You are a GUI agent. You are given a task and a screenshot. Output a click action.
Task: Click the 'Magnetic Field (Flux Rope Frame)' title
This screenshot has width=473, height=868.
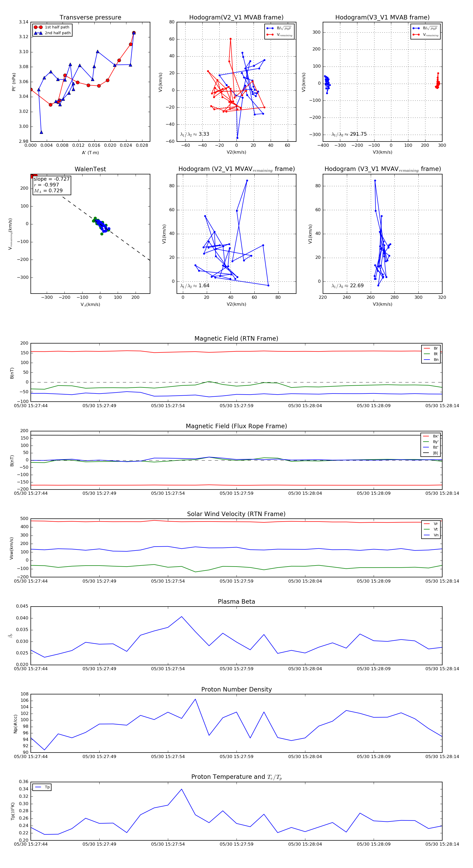click(236, 426)
